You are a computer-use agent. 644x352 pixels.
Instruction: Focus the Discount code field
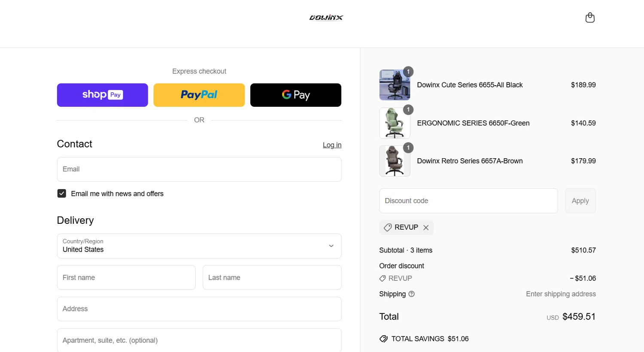point(468,201)
